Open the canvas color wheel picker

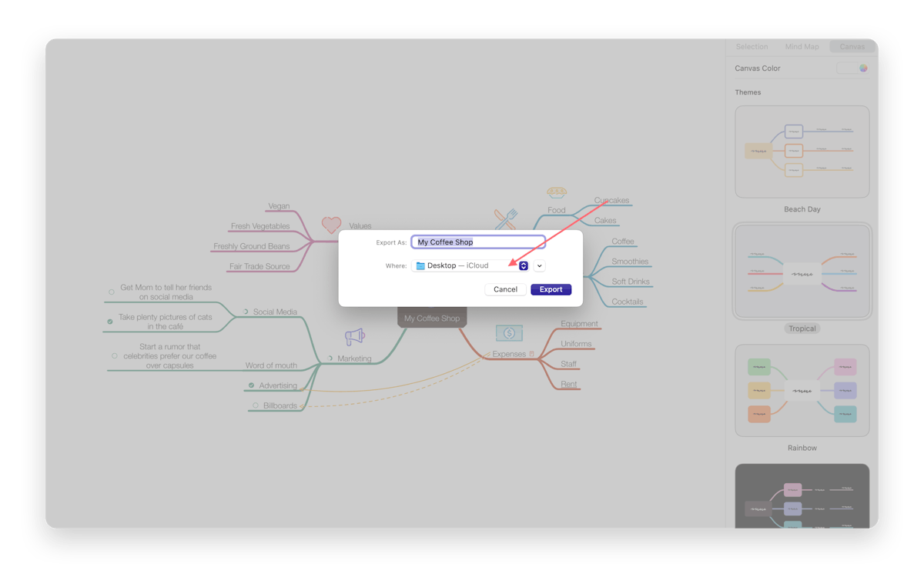point(864,68)
